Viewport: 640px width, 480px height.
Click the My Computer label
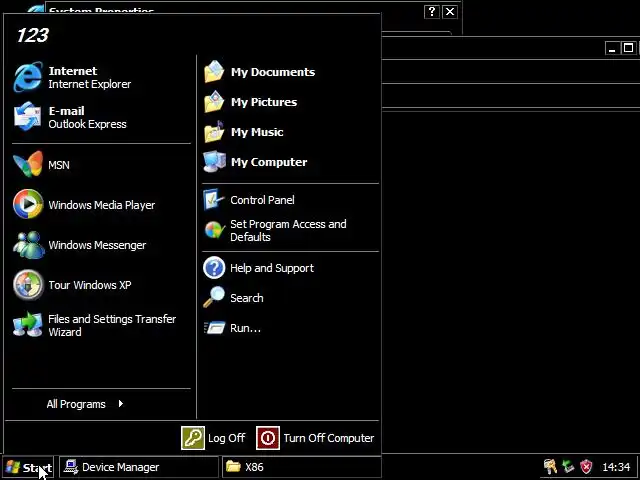pos(269,162)
